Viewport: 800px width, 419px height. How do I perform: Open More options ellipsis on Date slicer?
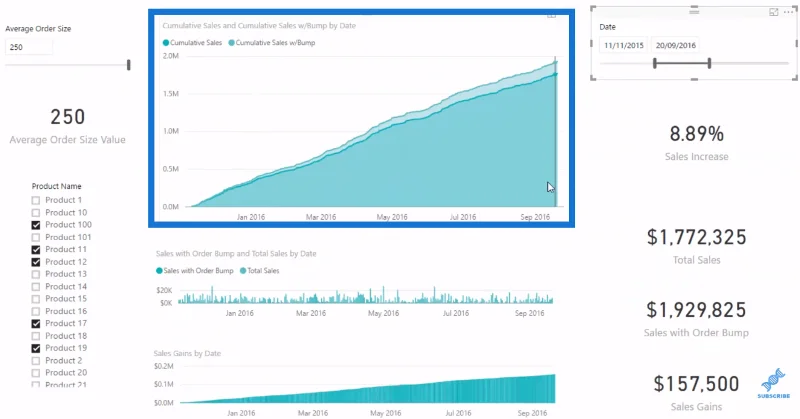788,12
